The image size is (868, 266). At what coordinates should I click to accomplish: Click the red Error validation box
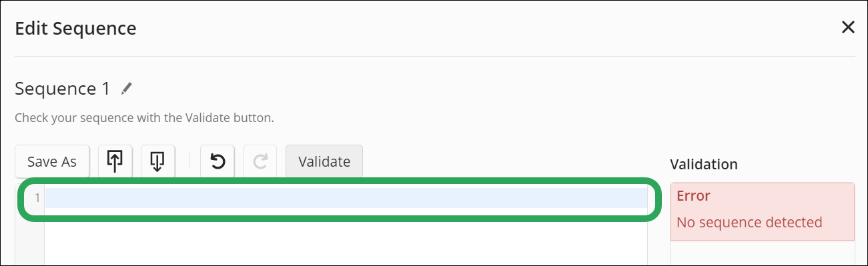(762, 211)
